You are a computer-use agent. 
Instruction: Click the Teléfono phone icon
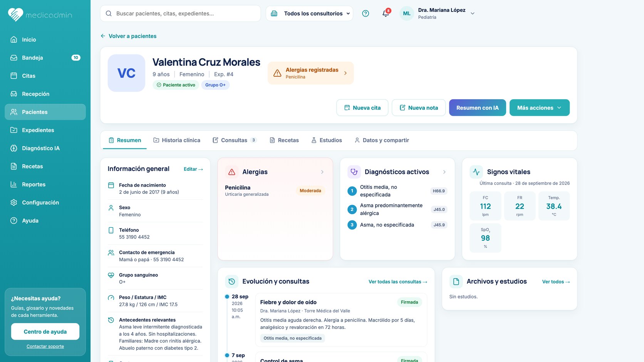[x=111, y=230]
